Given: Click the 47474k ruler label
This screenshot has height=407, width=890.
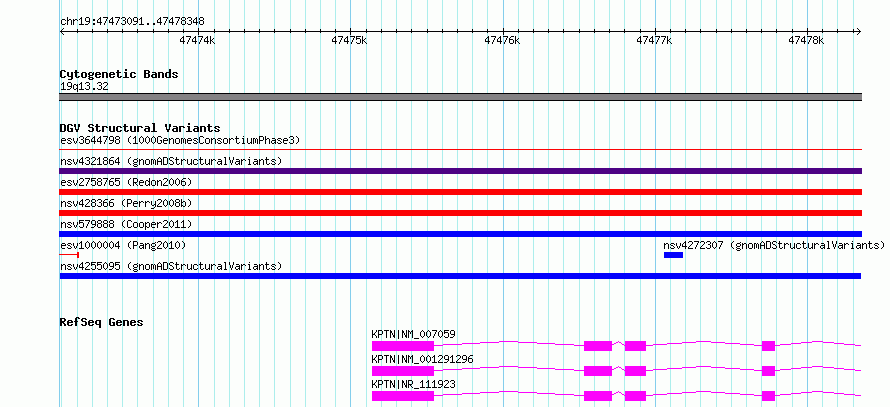Looking at the screenshot, I should click(x=197, y=40).
